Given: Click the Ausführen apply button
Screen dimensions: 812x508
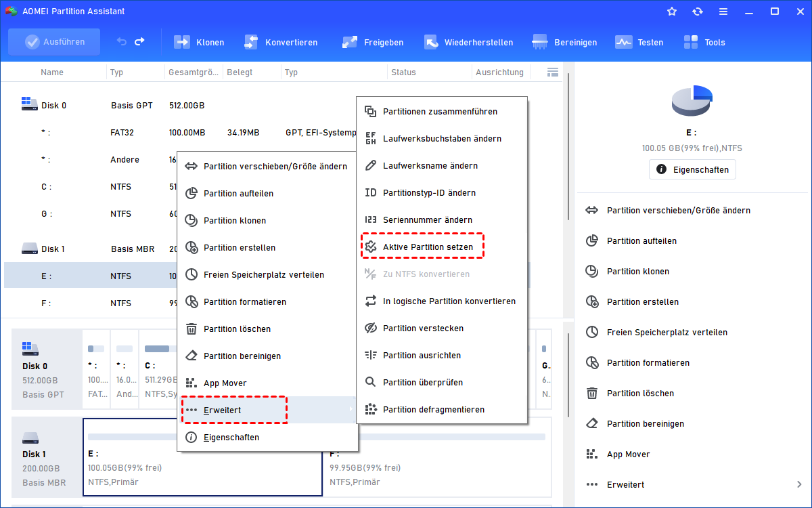Looking at the screenshot, I should click(54, 42).
